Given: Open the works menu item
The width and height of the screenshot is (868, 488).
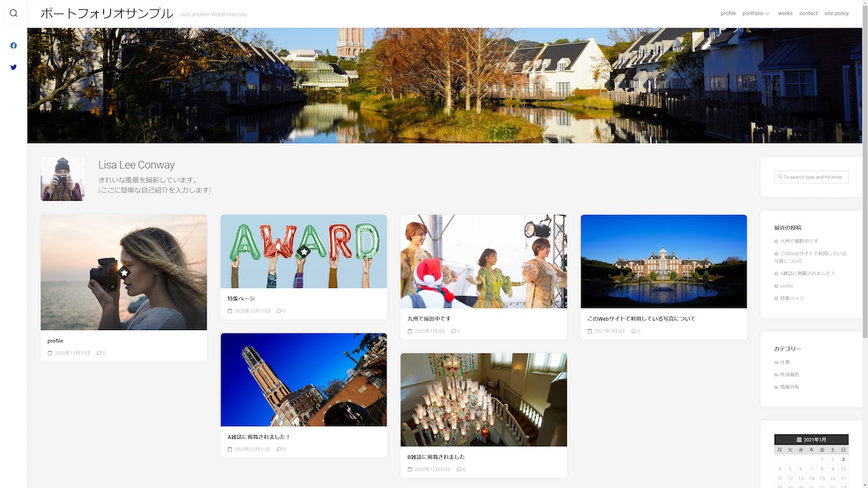Looking at the screenshot, I should (x=785, y=14).
